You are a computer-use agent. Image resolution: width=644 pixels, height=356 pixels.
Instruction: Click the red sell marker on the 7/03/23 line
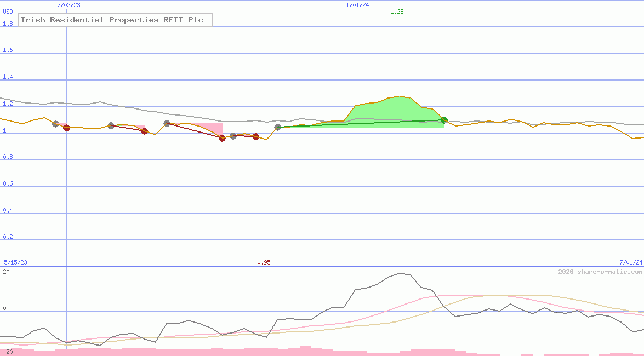(x=66, y=128)
